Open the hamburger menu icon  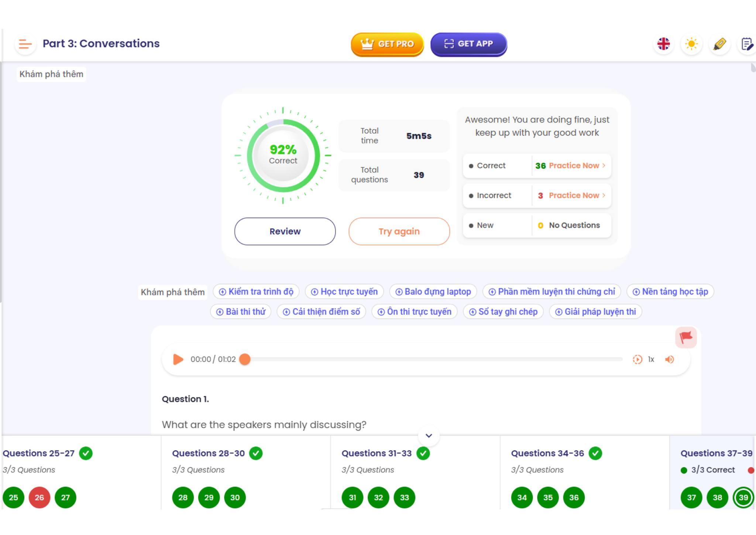25,44
